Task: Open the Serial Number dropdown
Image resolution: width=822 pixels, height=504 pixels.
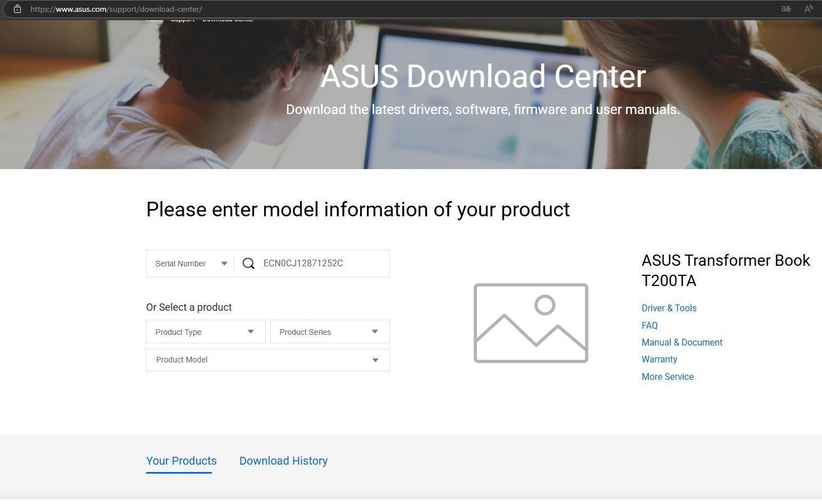Action: click(x=190, y=264)
